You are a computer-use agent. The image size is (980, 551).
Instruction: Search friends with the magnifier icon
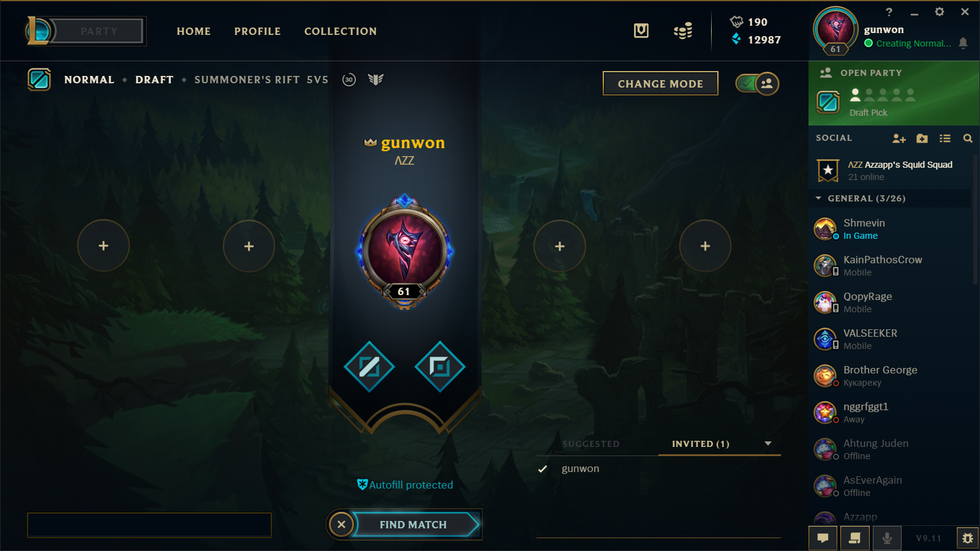click(x=968, y=138)
